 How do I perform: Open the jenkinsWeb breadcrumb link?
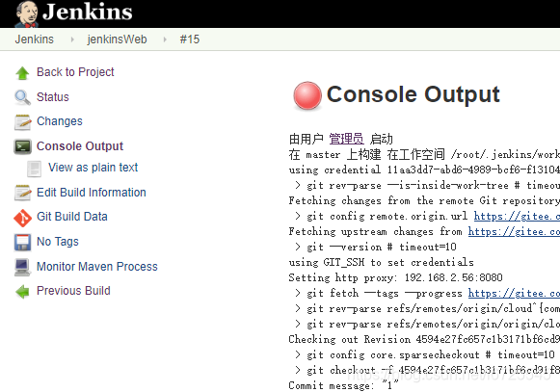(117, 39)
